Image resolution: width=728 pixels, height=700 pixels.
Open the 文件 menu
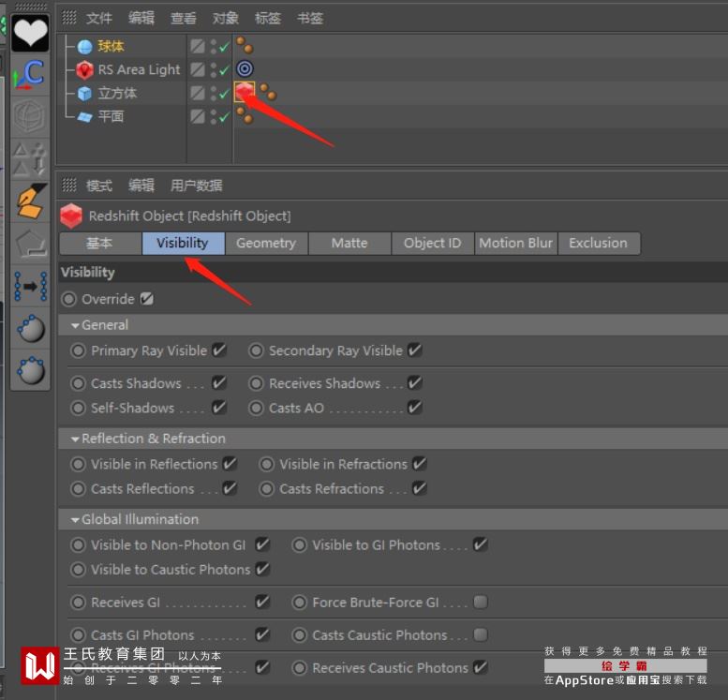[99, 18]
